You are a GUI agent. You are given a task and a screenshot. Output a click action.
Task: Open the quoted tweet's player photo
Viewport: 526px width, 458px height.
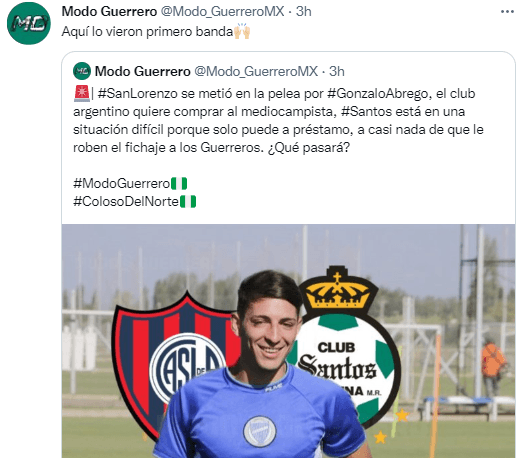pos(288,341)
